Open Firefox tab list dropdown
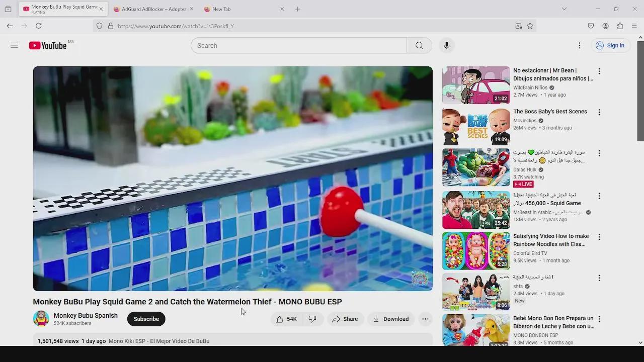 564,9
